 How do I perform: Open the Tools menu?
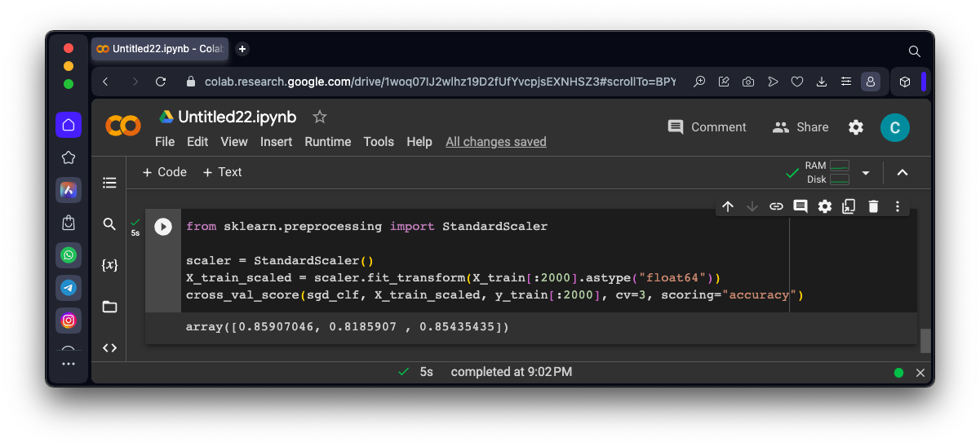pos(379,142)
